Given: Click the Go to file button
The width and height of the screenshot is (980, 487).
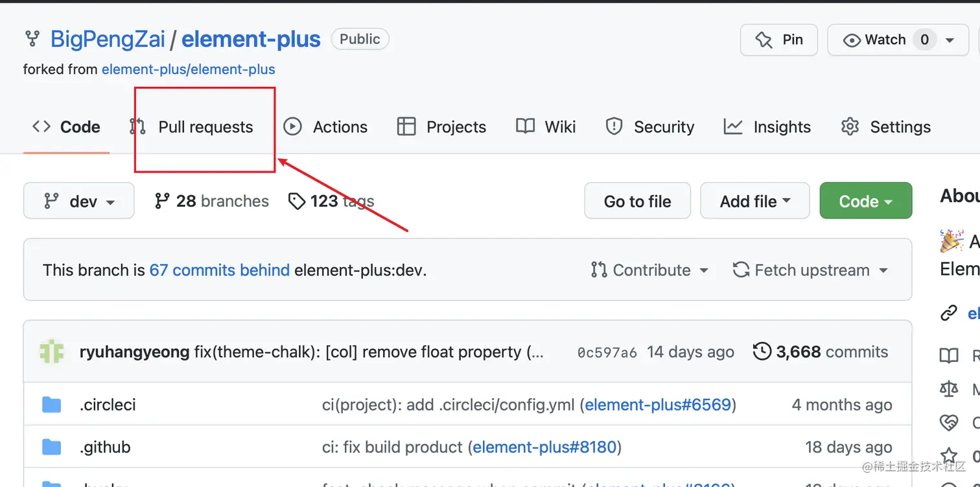Looking at the screenshot, I should click(638, 201).
